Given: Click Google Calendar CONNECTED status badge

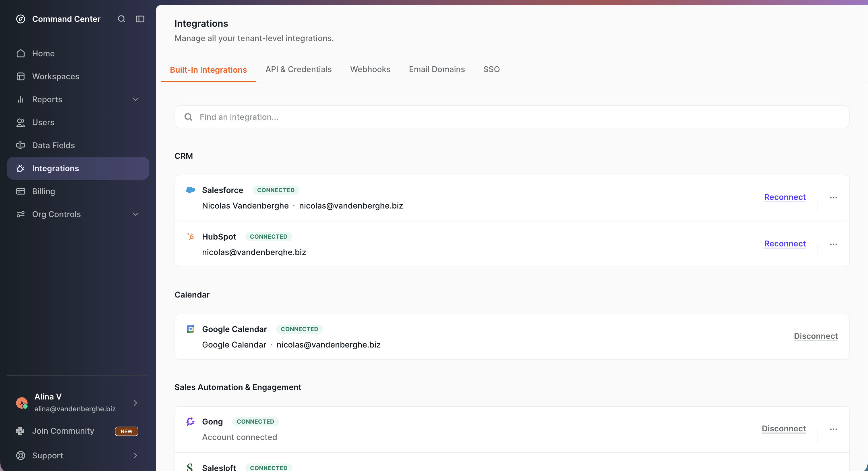Looking at the screenshot, I should point(299,329).
